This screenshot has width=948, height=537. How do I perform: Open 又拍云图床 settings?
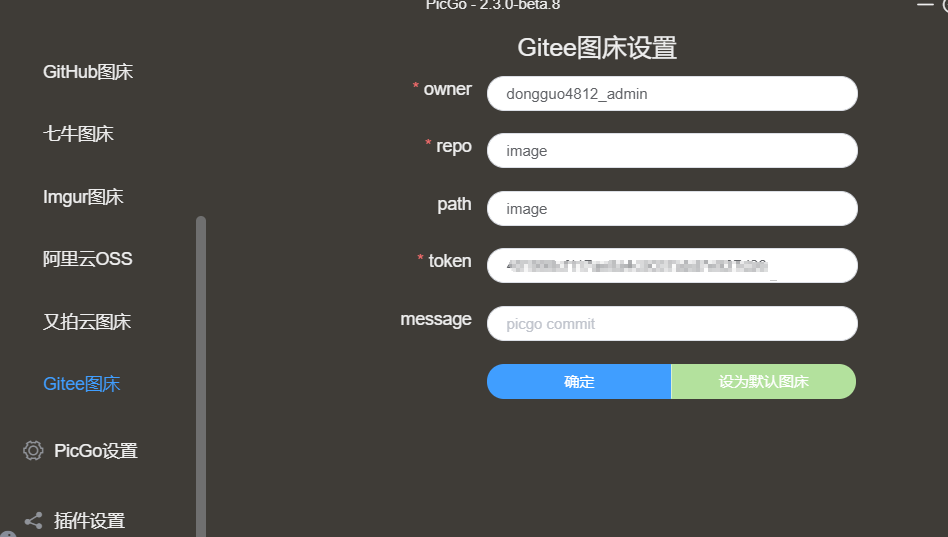[86, 322]
